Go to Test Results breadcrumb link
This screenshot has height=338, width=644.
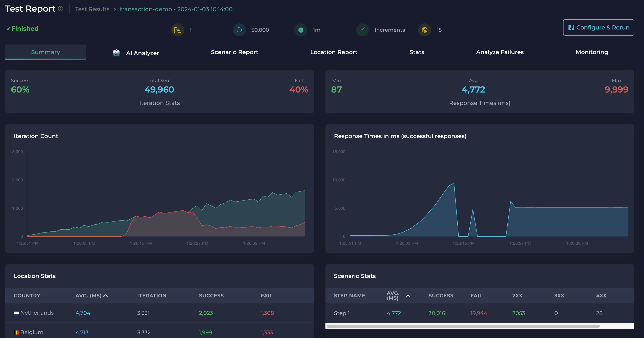(x=92, y=9)
